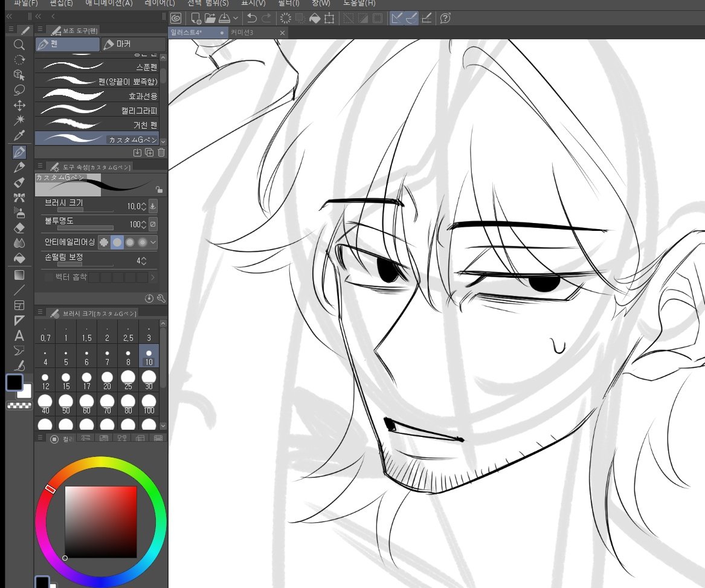Enable the 벡터 흡착 checkbox
Viewport: 705px width, 588px height.
pyautogui.click(x=48, y=277)
